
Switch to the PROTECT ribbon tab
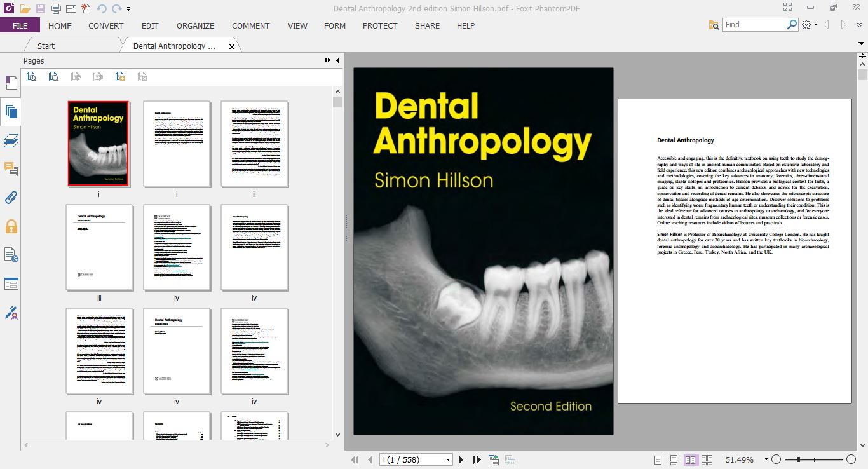click(x=380, y=25)
